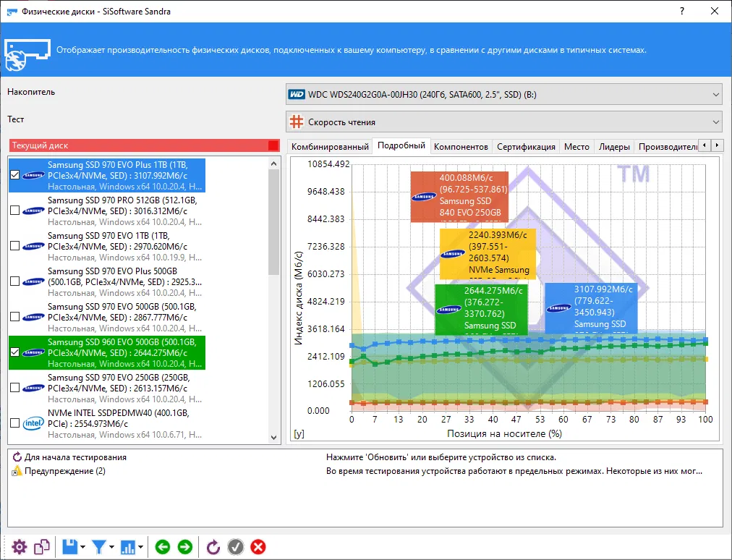This screenshot has width=732, height=560.
Task: Click the orange Samsung 840 EVO 250GB legend box
Action: tap(459, 195)
